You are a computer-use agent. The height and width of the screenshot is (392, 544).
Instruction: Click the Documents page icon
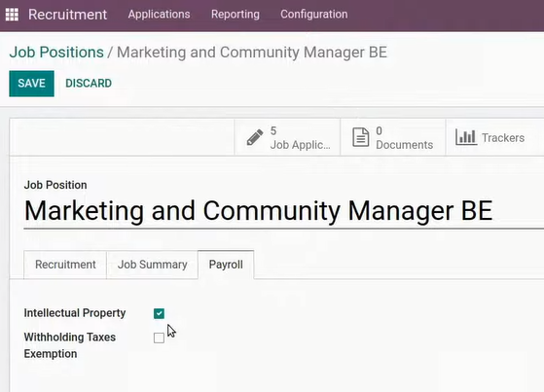coord(360,137)
